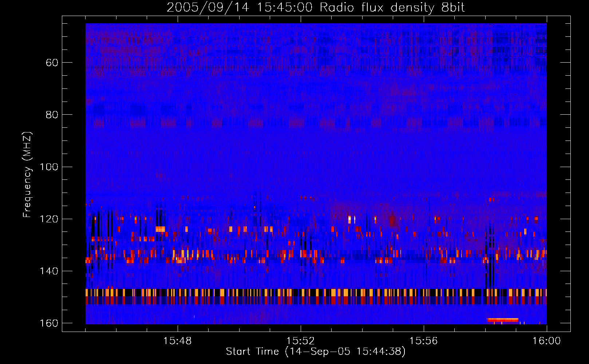
Task: Click the '160' frequency axis label
Action: (x=49, y=323)
